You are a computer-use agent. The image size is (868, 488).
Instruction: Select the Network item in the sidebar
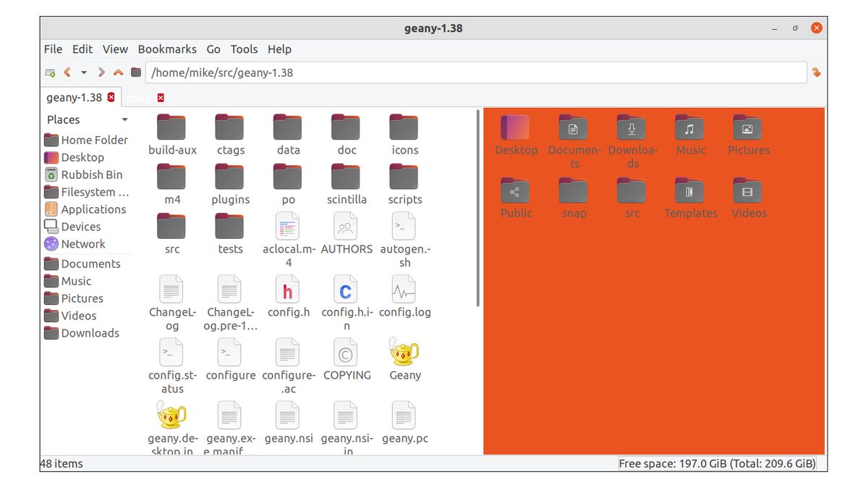tap(81, 244)
